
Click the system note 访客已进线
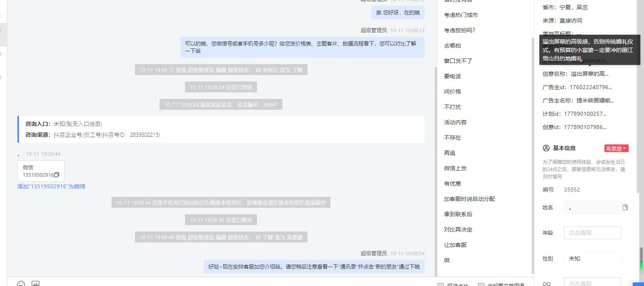(x=221, y=87)
